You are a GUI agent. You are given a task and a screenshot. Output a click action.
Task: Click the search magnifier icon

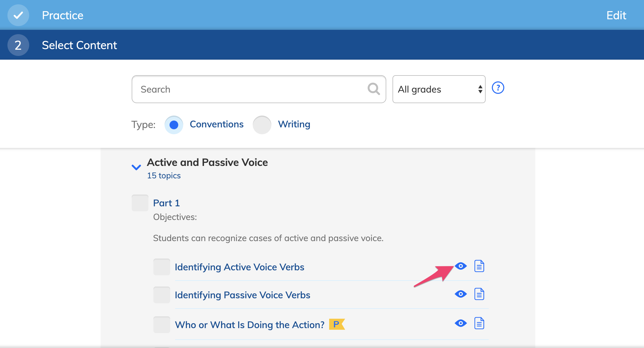[374, 89]
